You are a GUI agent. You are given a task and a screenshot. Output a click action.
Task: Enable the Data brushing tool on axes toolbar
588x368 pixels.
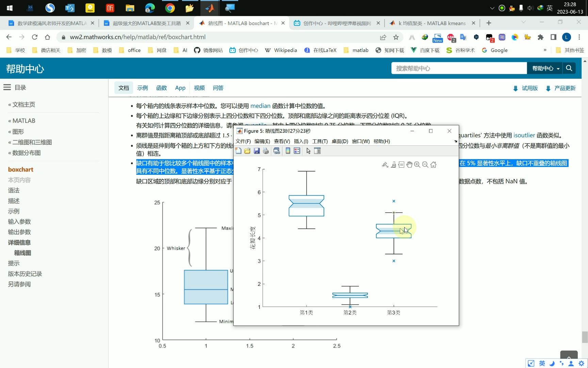click(393, 165)
